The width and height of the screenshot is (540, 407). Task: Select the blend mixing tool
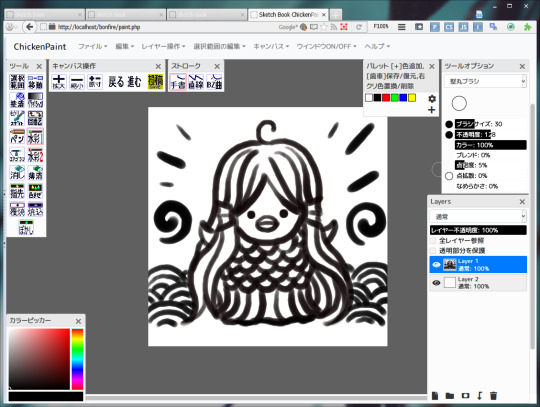(x=35, y=191)
